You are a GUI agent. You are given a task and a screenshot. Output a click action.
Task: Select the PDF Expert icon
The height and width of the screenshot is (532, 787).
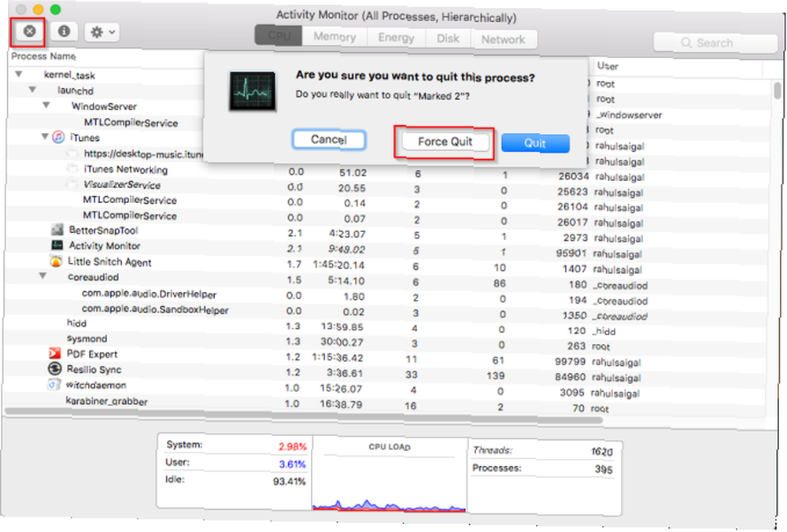(55, 353)
